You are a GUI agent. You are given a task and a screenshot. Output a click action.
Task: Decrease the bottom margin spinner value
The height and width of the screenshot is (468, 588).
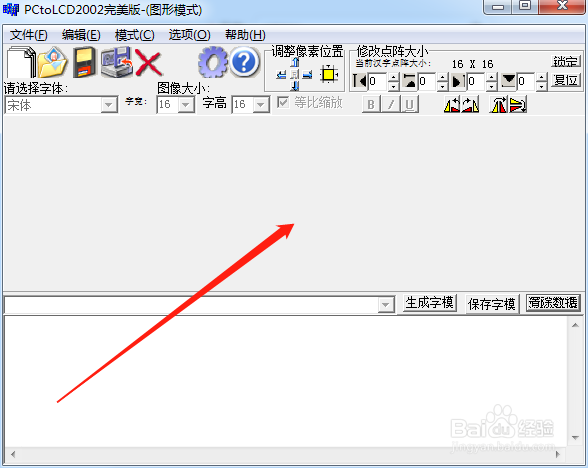[x=542, y=86]
